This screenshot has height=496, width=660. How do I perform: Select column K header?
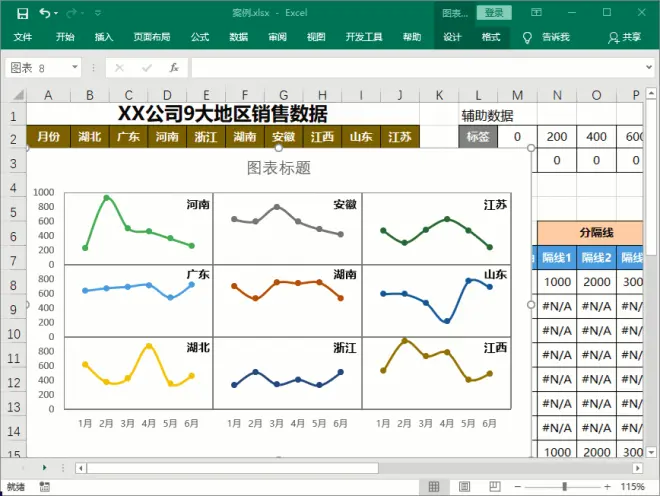click(x=439, y=95)
